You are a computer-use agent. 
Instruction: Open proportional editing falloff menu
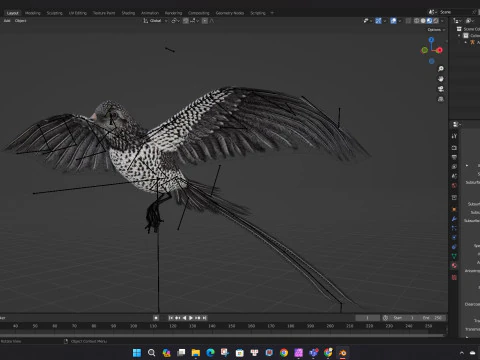pyautogui.click(x=212, y=21)
